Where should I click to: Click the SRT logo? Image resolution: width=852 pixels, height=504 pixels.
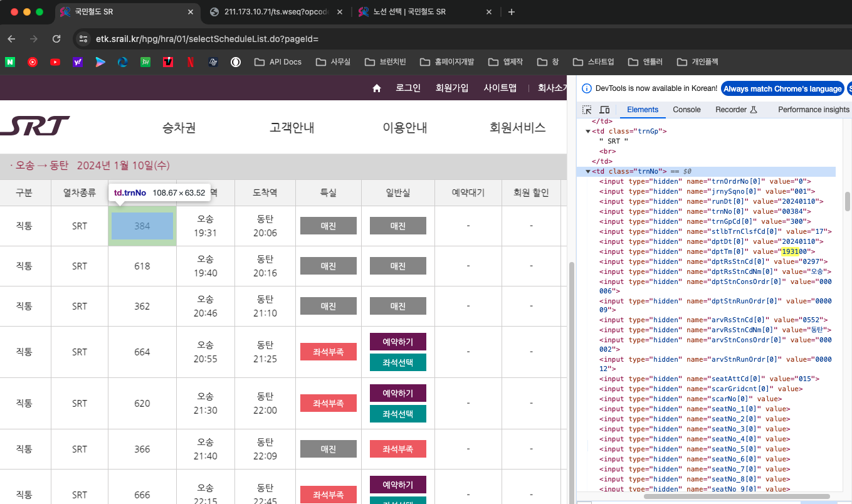click(x=35, y=125)
